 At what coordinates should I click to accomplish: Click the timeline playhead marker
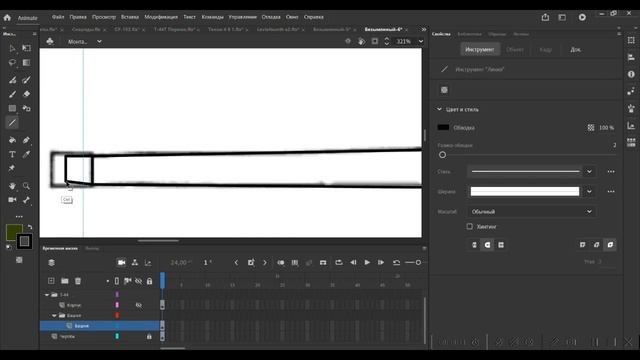162,280
